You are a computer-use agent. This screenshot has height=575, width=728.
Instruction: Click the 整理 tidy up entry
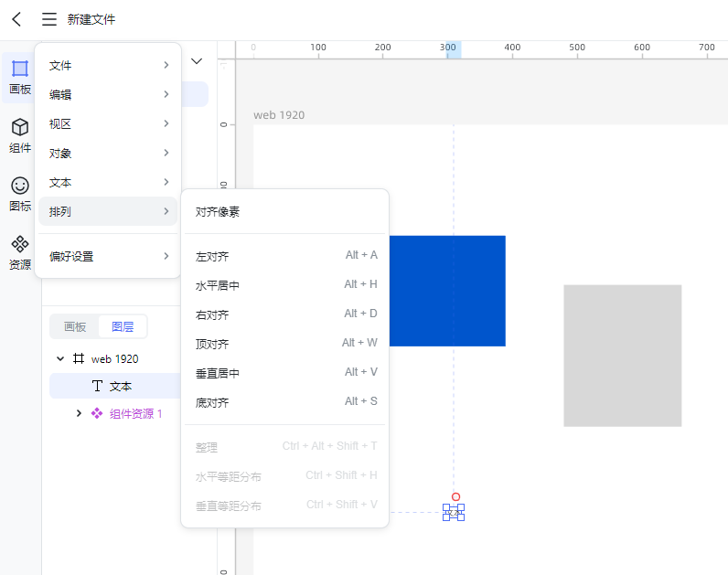point(285,447)
